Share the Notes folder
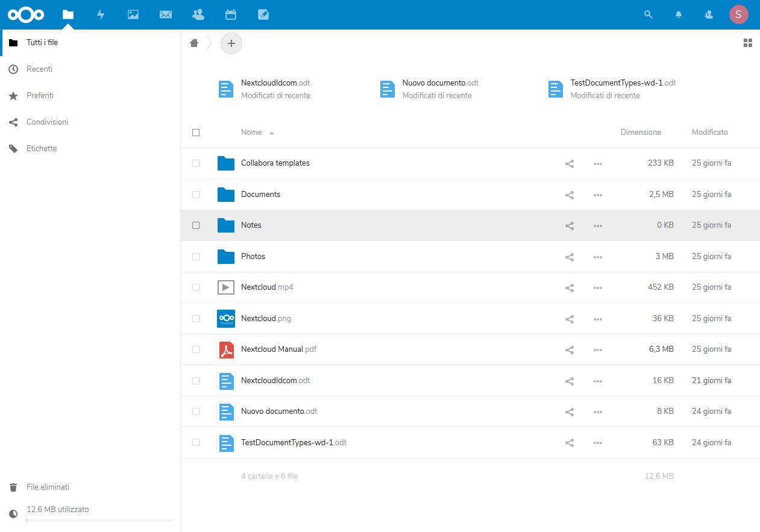 (570, 225)
